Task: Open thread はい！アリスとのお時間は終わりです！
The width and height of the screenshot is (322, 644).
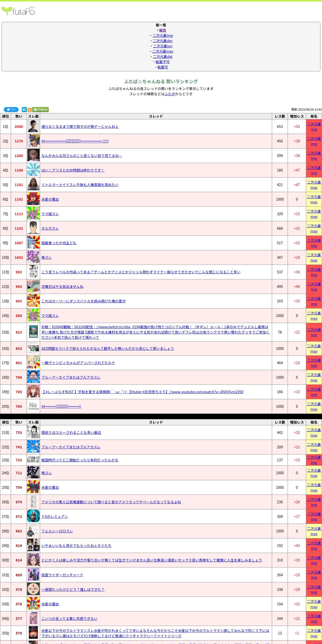Action: [73, 170]
